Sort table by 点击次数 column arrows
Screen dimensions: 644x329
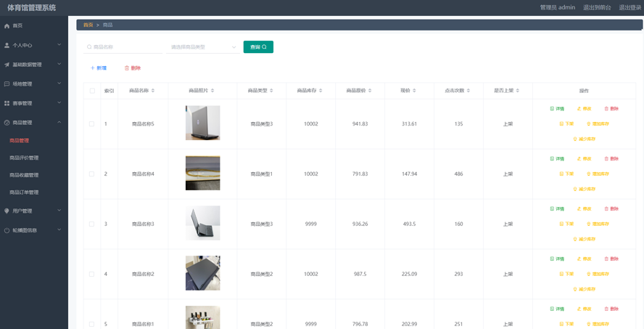[x=468, y=91]
